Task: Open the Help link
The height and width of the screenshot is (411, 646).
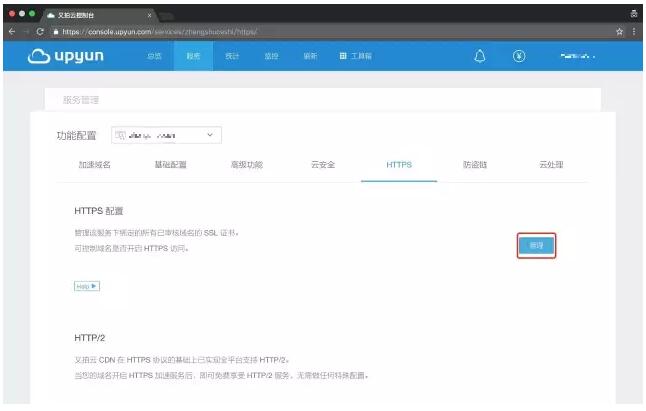Action: pyautogui.click(x=87, y=286)
